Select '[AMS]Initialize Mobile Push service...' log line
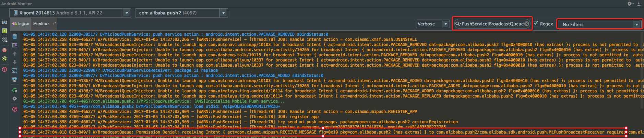 (x=154, y=101)
